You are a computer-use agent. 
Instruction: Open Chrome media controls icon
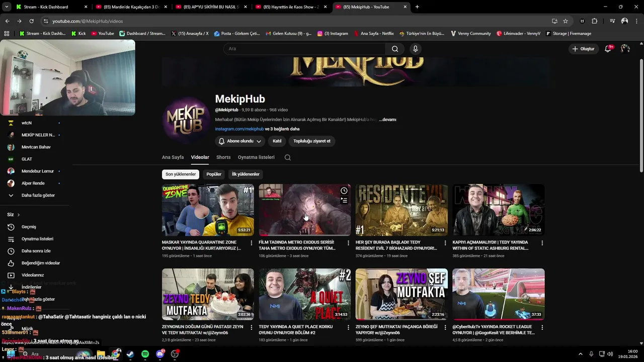[612, 21]
